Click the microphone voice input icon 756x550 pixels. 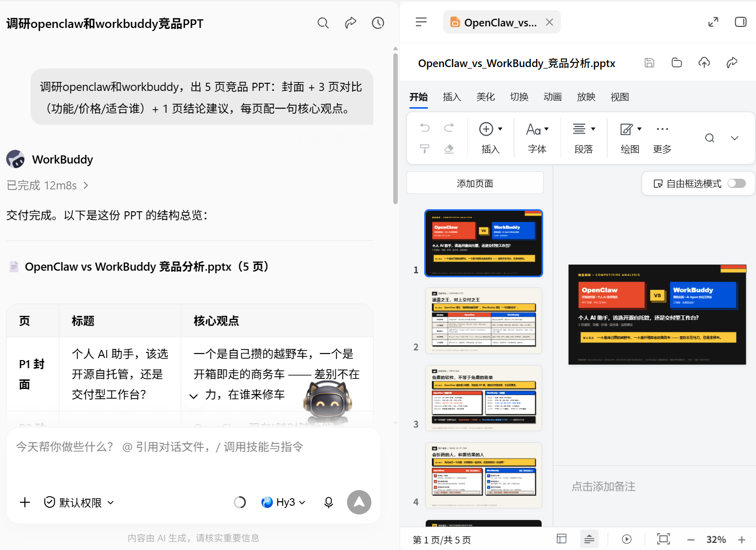click(329, 502)
